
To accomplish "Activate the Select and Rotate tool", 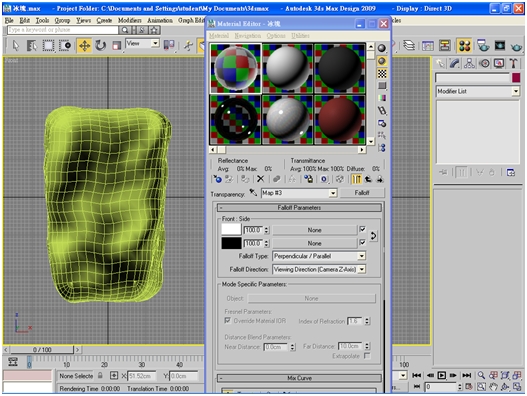I will click(100, 45).
